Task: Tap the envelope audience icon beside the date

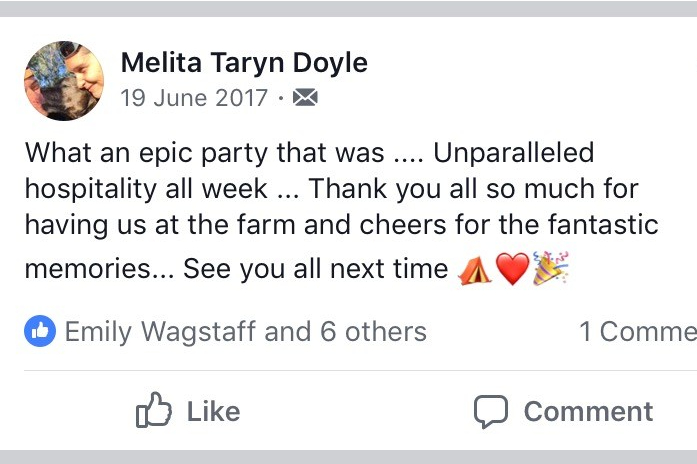Action: point(306,98)
